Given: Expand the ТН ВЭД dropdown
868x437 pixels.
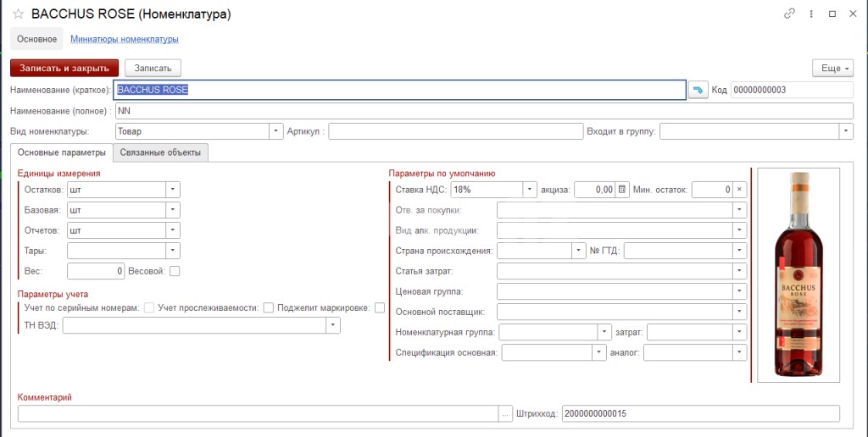Looking at the screenshot, I should click(x=332, y=326).
